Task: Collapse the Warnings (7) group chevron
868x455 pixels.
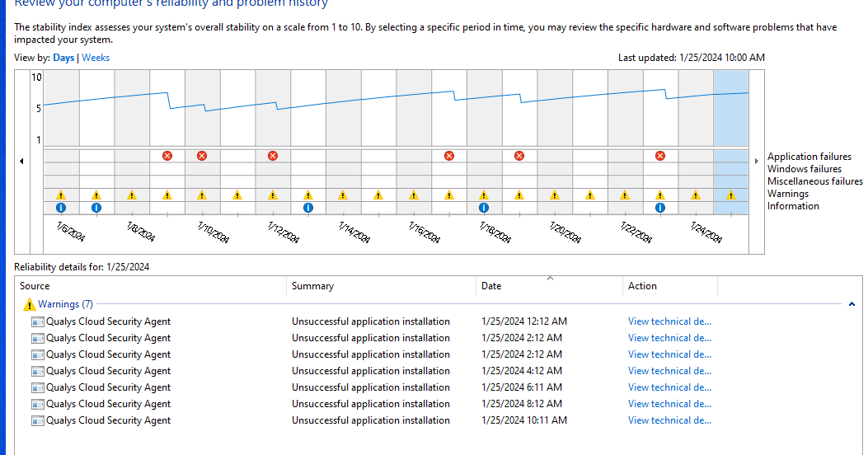Action: 852,304
